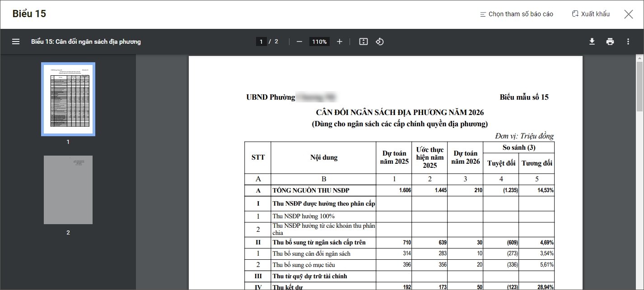Screen dimensions: 644x290
Task: Open Chọn tham số báo cáo
Action: tap(516, 14)
